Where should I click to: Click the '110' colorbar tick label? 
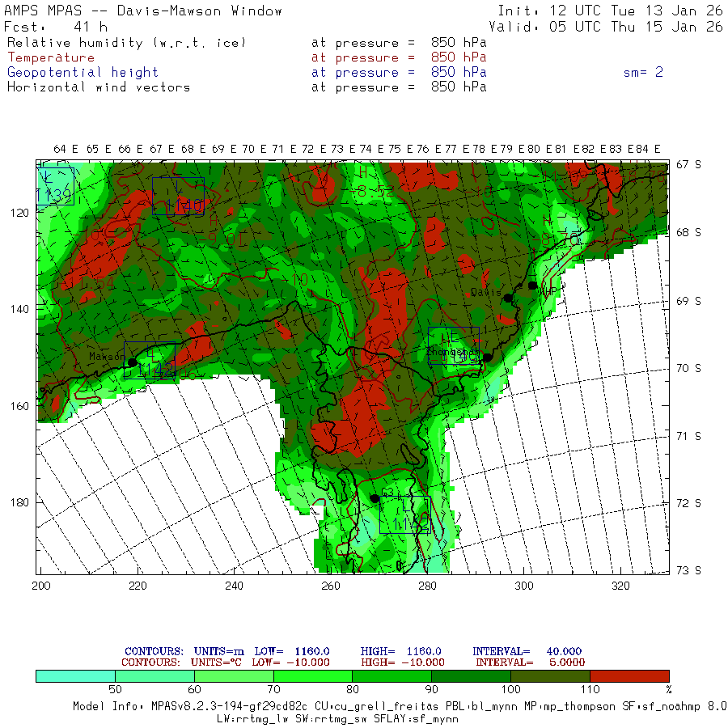click(590, 690)
